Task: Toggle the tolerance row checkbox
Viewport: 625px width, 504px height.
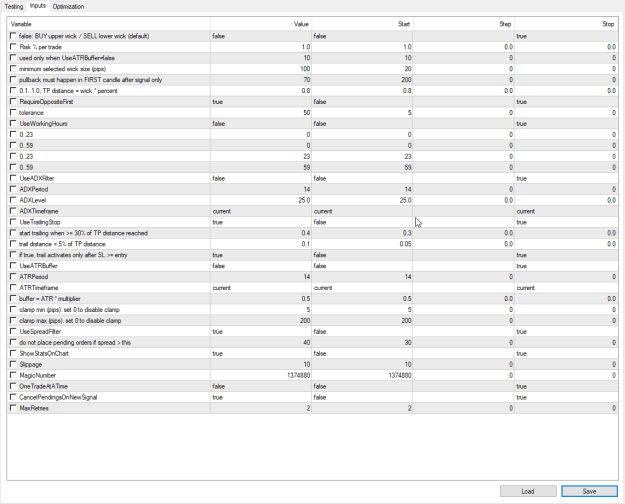Action: 14,112
